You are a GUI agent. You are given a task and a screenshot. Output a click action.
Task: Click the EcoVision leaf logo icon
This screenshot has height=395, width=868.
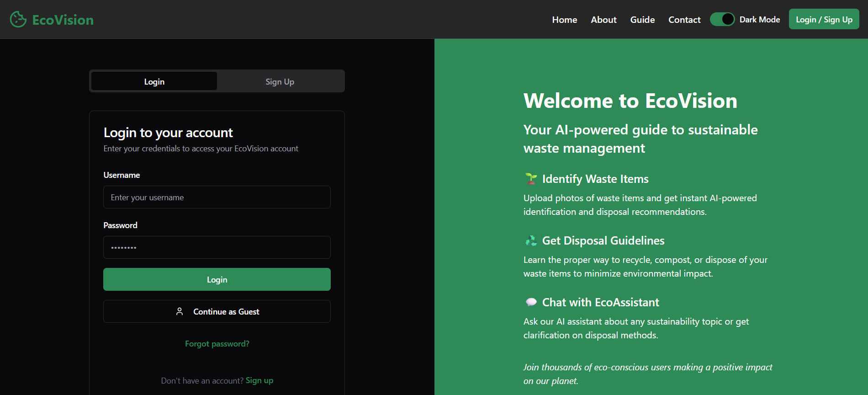(18, 19)
